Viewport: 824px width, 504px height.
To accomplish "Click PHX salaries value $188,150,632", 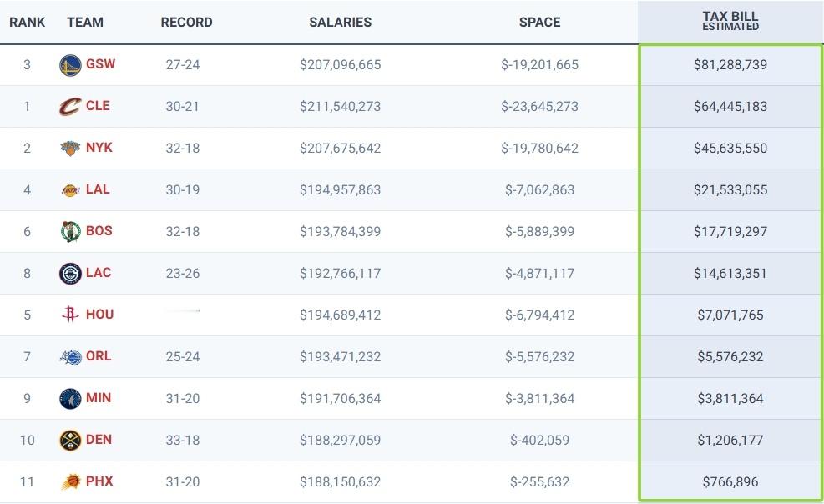I will pos(340,482).
